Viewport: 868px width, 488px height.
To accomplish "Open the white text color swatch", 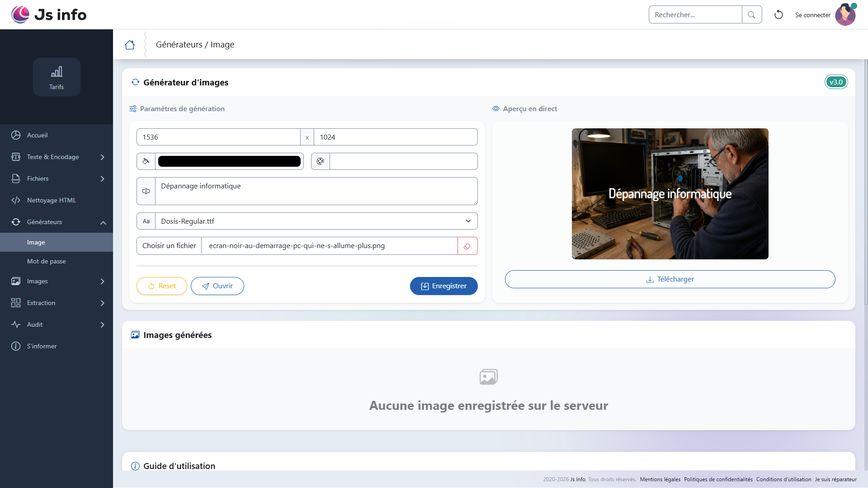I will click(404, 161).
